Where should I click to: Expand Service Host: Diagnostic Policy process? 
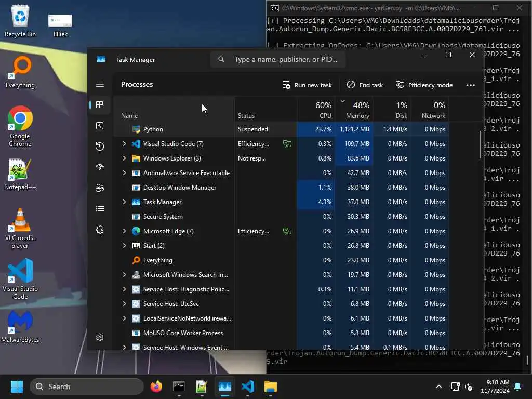pos(124,289)
